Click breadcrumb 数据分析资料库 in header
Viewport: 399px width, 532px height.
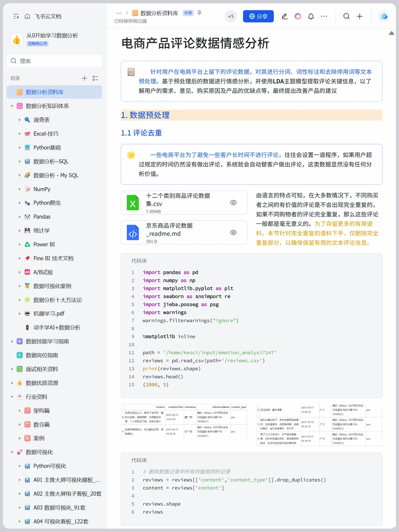pyautogui.click(x=159, y=13)
